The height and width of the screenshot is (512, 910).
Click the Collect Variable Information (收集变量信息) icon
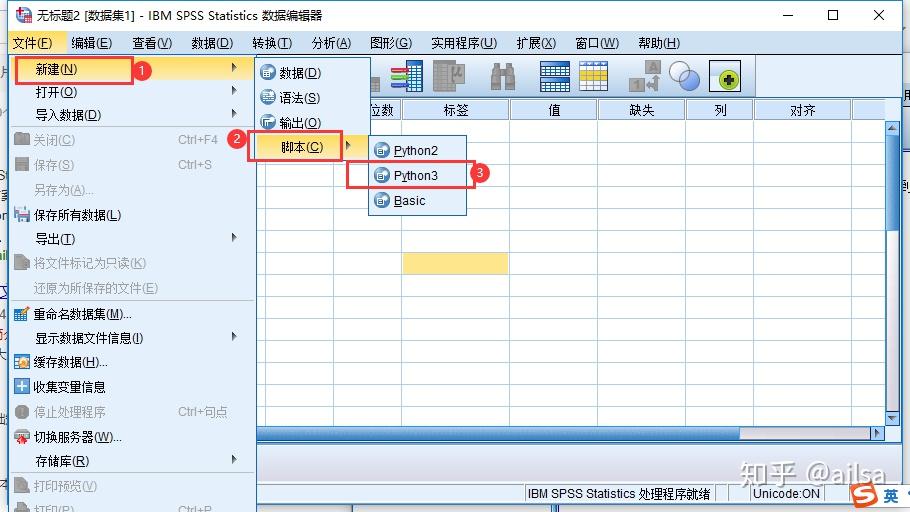pyautogui.click(x=22, y=387)
